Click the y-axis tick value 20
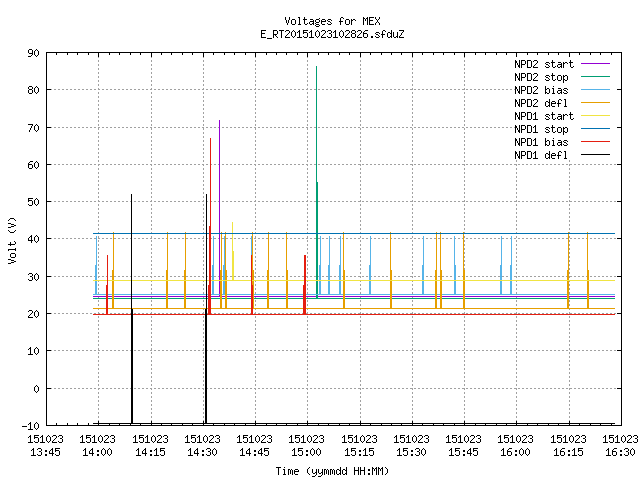The height and width of the screenshot is (480, 640). pyautogui.click(x=33, y=314)
